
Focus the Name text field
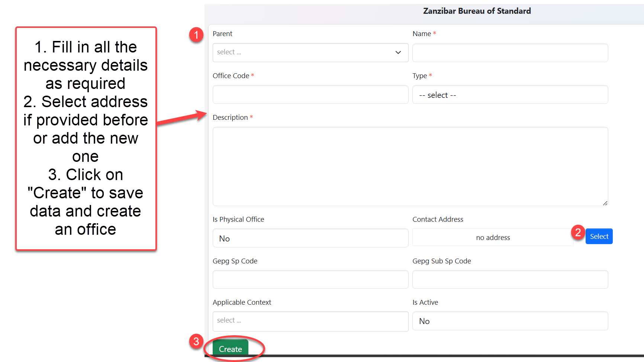[x=510, y=53]
